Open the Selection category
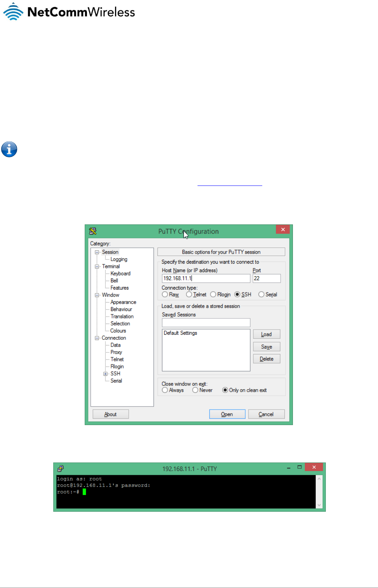The width and height of the screenshot is (378, 588). point(120,324)
